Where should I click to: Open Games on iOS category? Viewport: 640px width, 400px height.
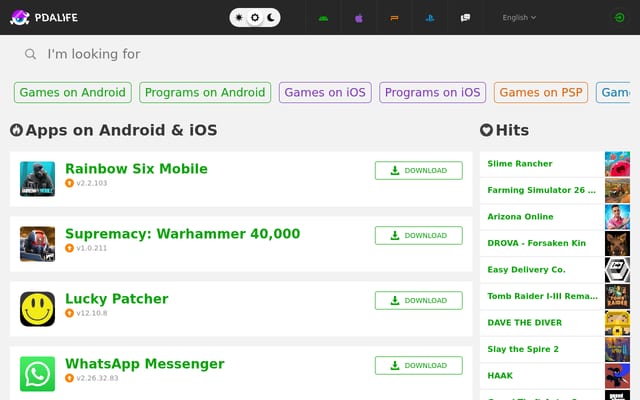click(x=325, y=92)
